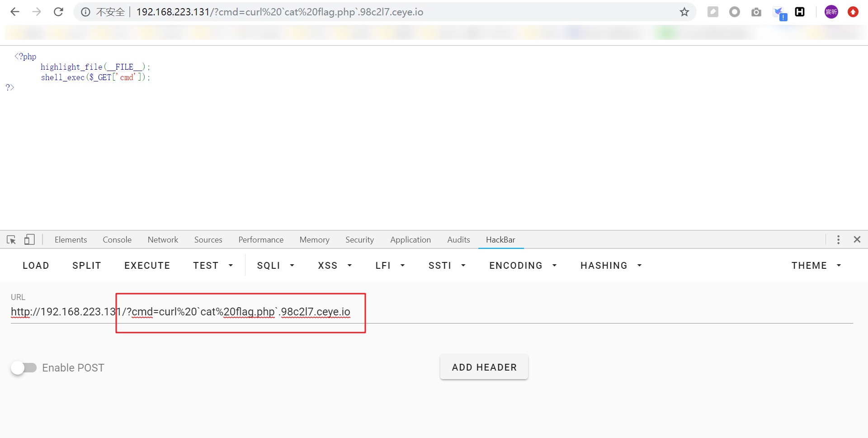The height and width of the screenshot is (438, 868).
Task: Activate DevTools inspect element picker
Action: point(11,239)
